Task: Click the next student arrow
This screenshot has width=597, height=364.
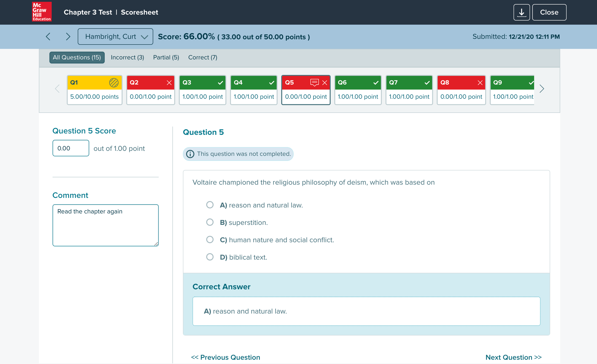Action: (68, 36)
